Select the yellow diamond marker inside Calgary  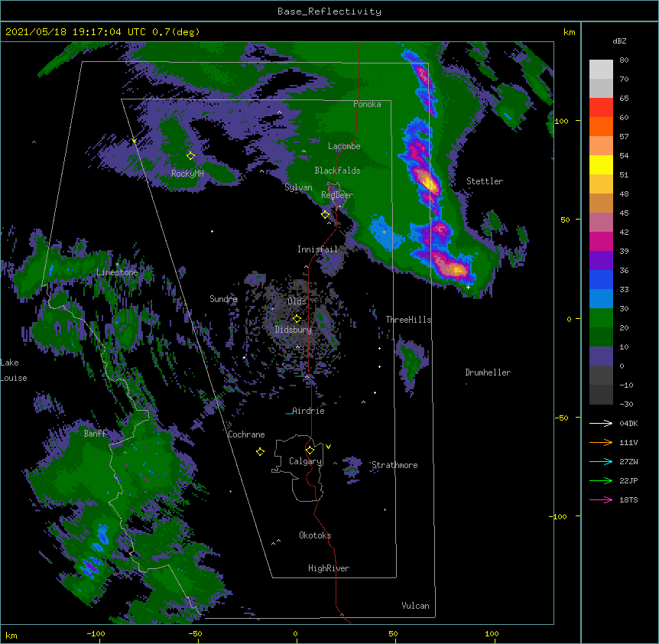[310, 450]
